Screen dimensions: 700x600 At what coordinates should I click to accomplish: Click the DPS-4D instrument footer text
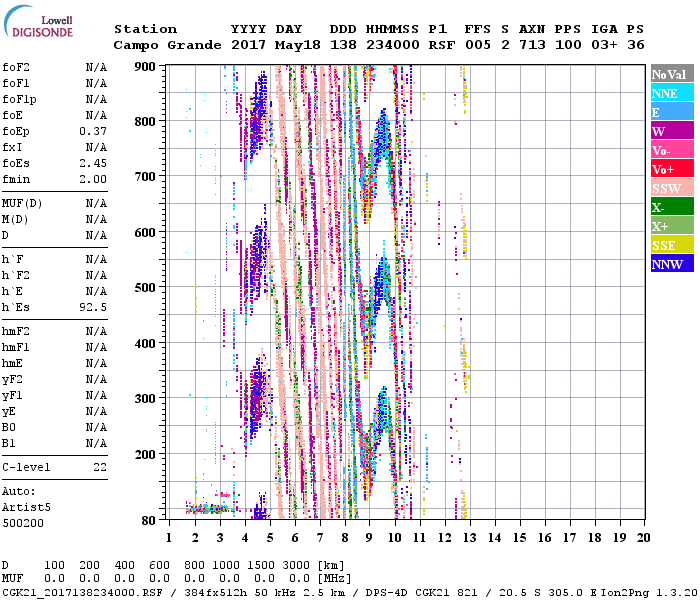(x=387, y=593)
